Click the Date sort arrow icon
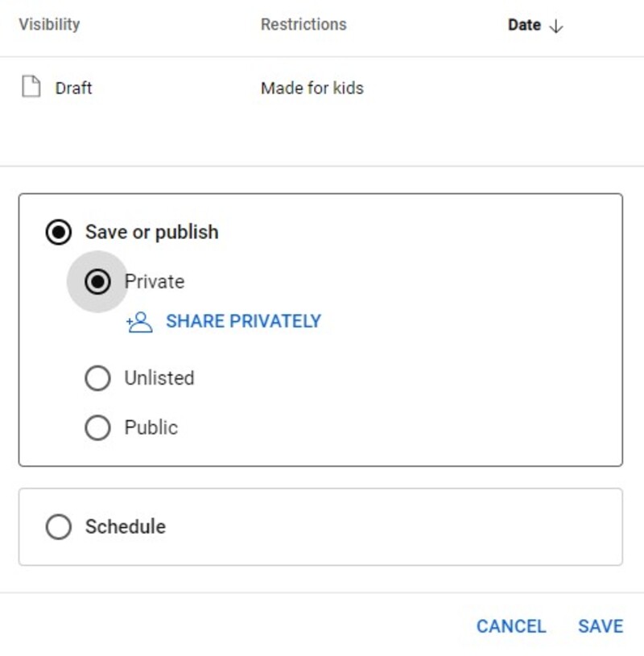Viewport: 644px width, 656px height. click(x=555, y=26)
